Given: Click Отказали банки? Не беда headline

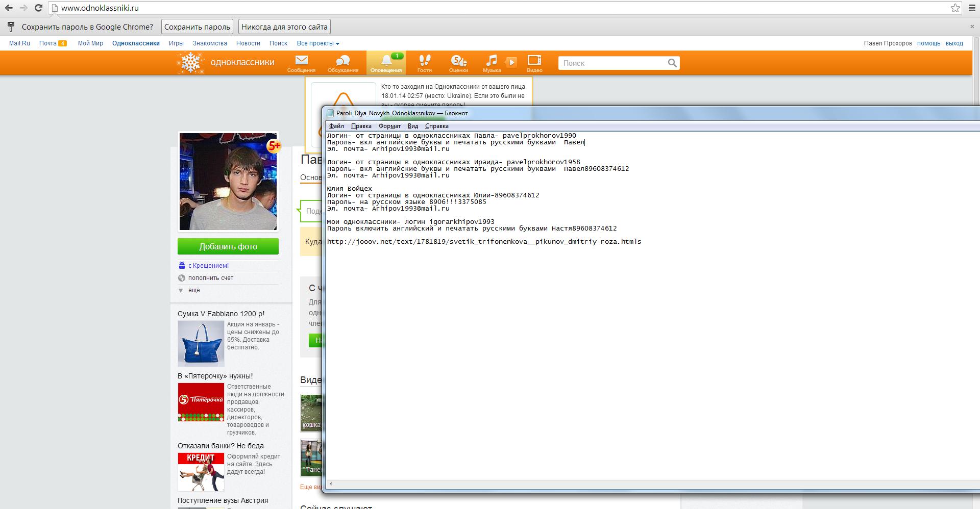Looking at the screenshot, I should pyautogui.click(x=220, y=446).
